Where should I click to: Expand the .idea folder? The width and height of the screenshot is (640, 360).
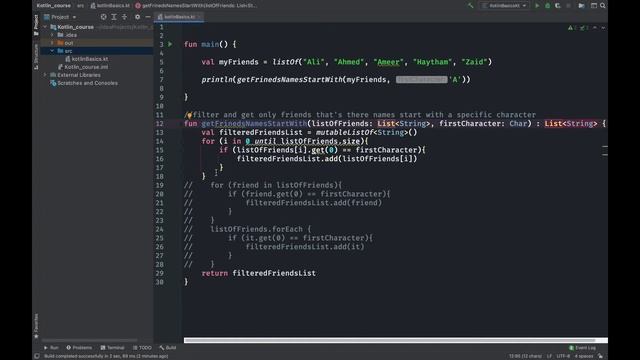[x=52, y=35]
